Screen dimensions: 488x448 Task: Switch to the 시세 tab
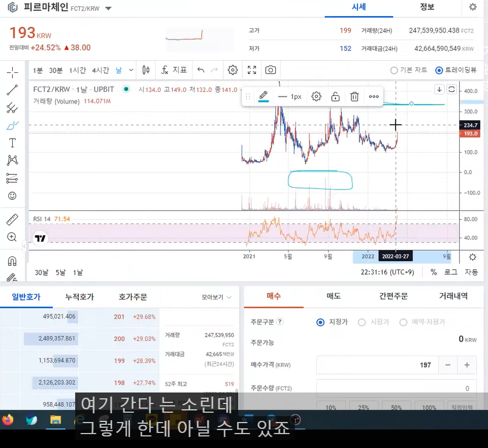point(358,8)
